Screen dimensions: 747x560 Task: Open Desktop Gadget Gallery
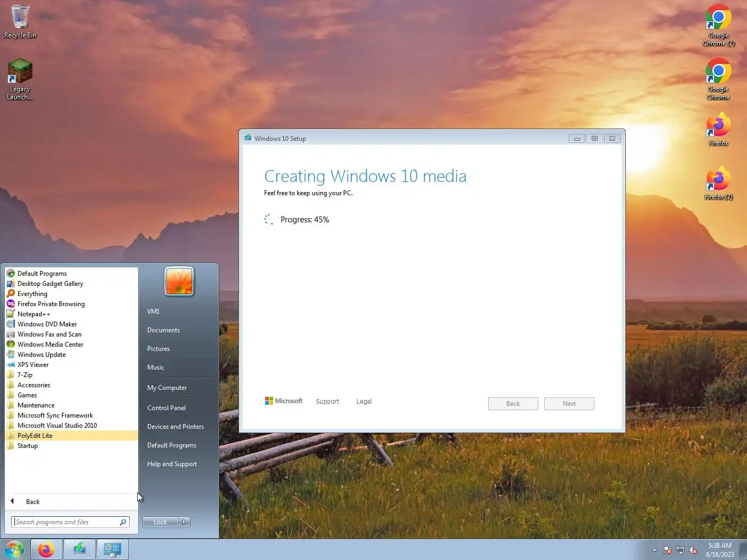click(x=71, y=284)
